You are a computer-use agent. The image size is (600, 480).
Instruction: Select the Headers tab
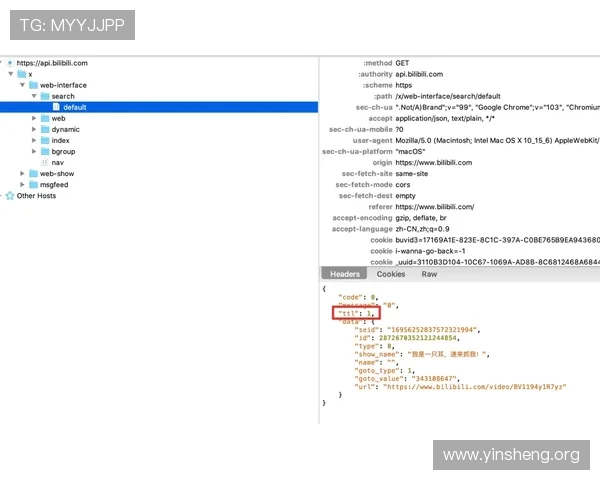click(345, 274)
